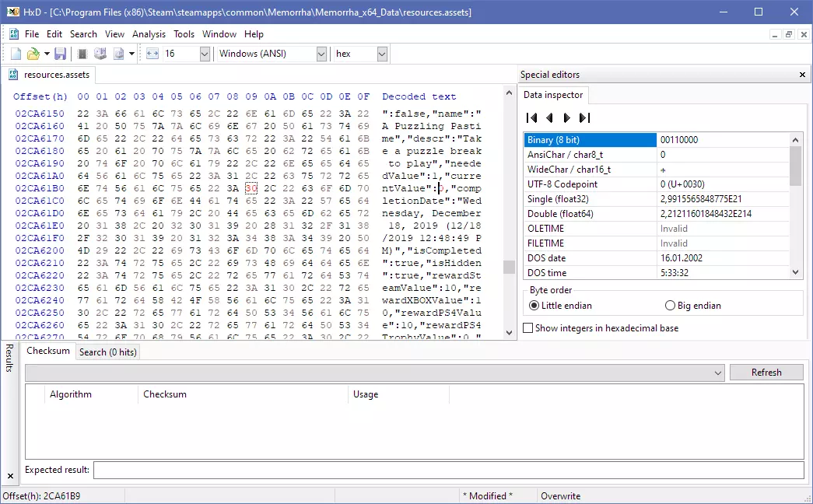Image resolution: width=813 pixels, height=504 pixels.
Task: Open the hex offset base dropdown
Action: point(382,54)
